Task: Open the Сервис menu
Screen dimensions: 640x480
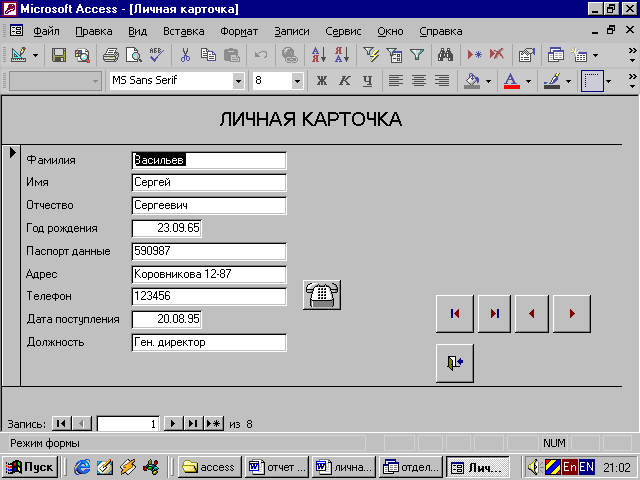Action: pyautogui.click(x=344, y=31)
